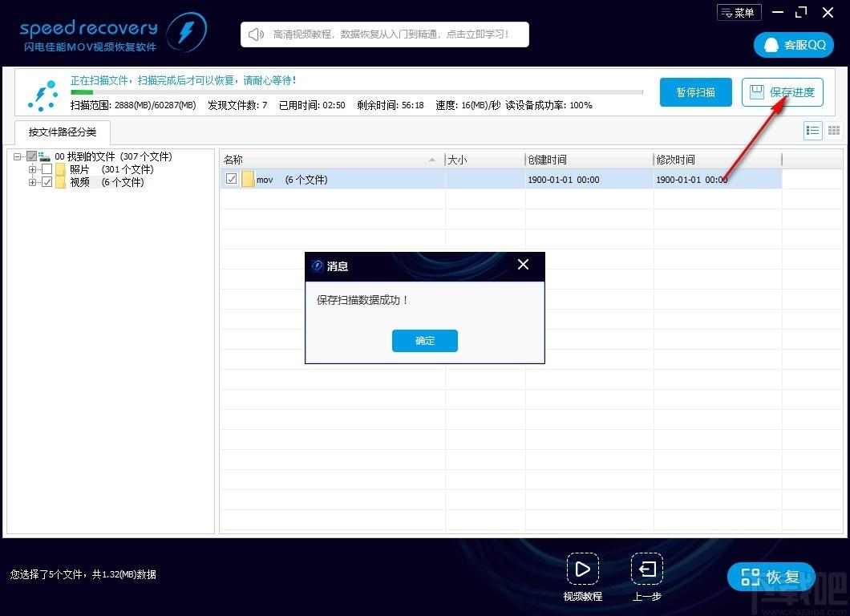Select 照片 (301 个文件) tree item

111,169
